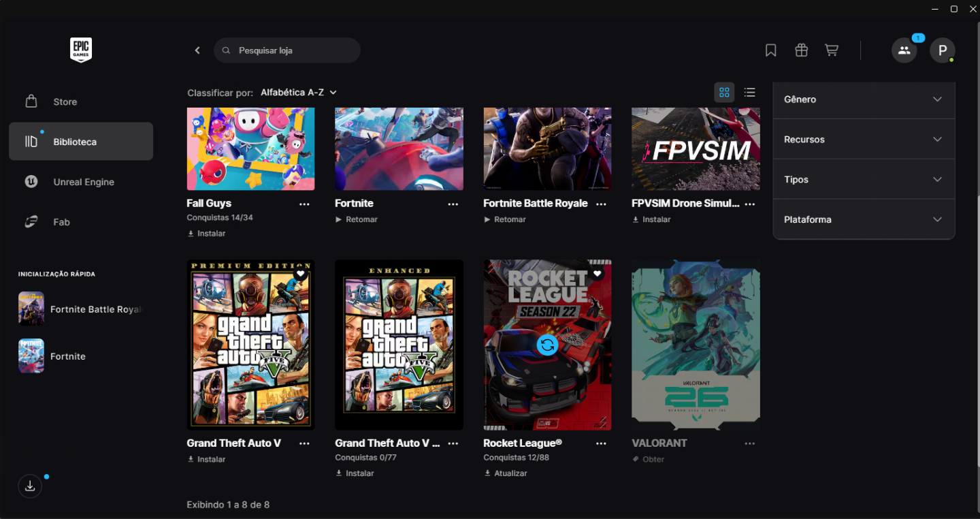Go back with the back arrow
The height and width of the screenshot is (519, 980).
pos(197,50)
